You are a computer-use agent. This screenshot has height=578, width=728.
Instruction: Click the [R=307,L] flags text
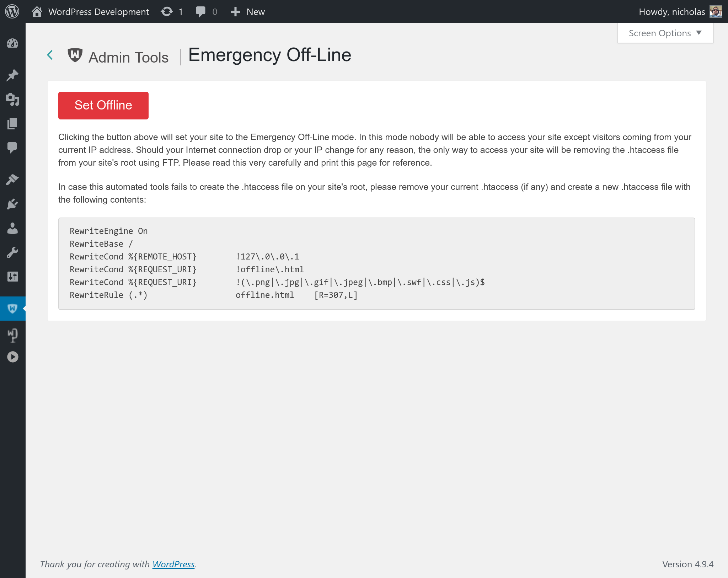tap(336, 295)
